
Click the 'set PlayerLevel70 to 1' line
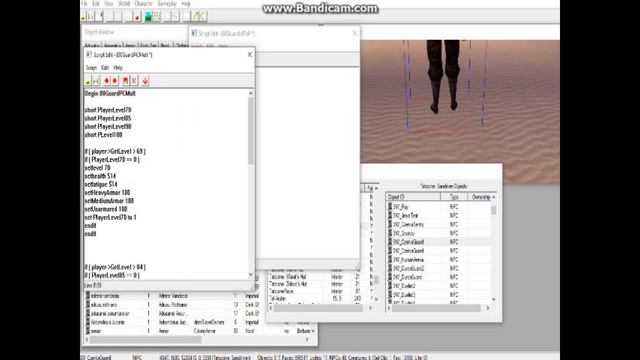click(x=111, y=218)
